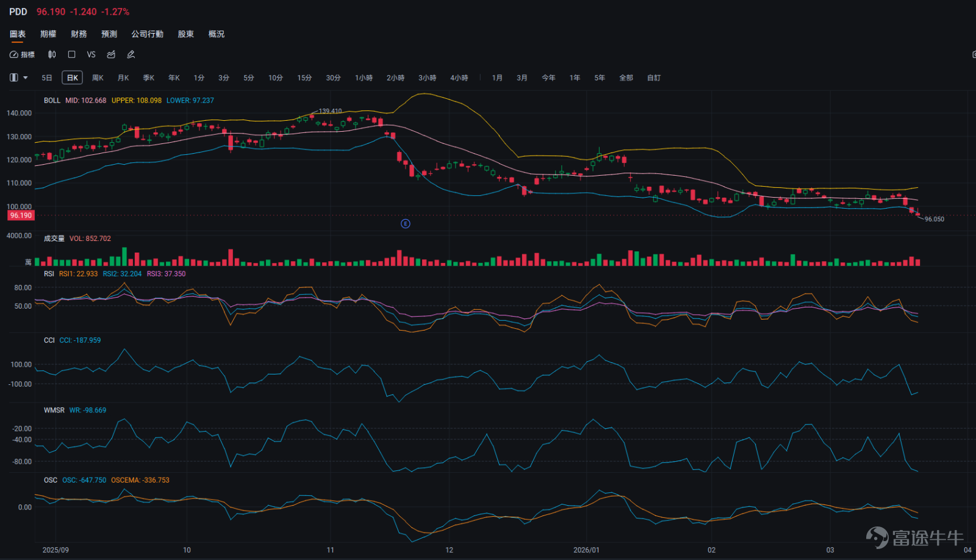
Task: Select the 5日 timeframe
Action: [x=47, y=78]
